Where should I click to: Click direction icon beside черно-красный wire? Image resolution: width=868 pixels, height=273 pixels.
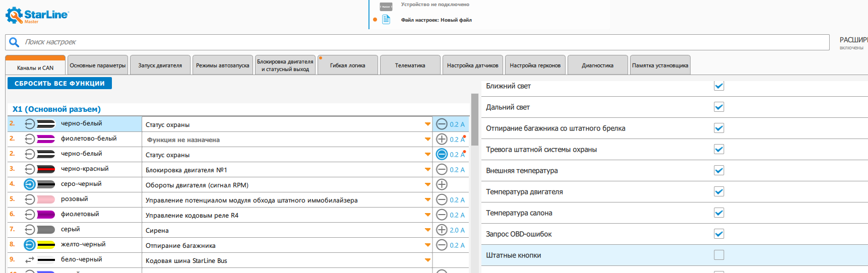pyautogui.click(x=30, y=169)
